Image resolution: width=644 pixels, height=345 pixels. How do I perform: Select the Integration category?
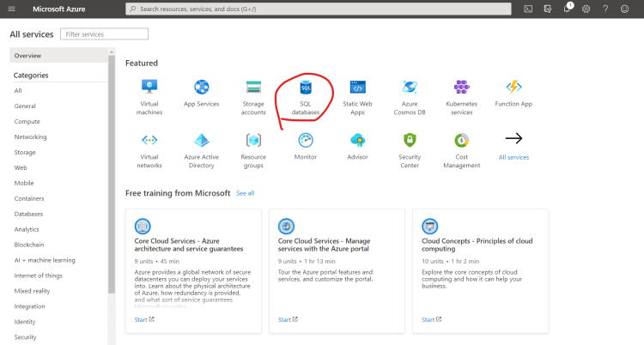[29, 306]
